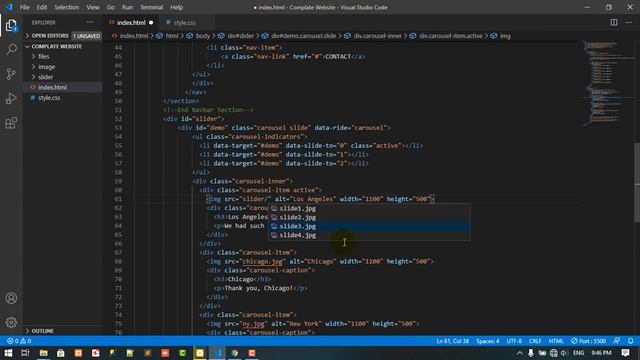
Task: Click errors and warnings status indicator
Action: pyautogui.click(x=19, y=341)
